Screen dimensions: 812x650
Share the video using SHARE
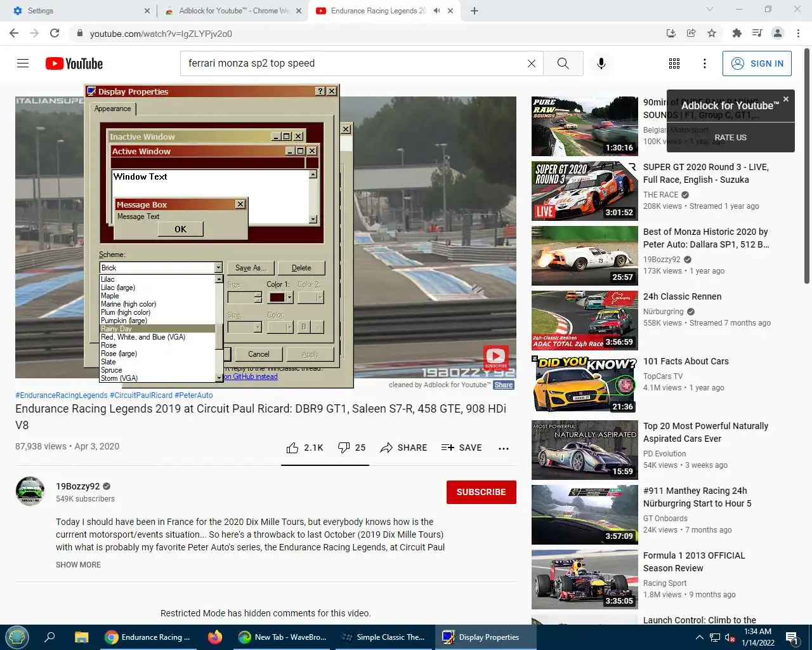point(403,448)
